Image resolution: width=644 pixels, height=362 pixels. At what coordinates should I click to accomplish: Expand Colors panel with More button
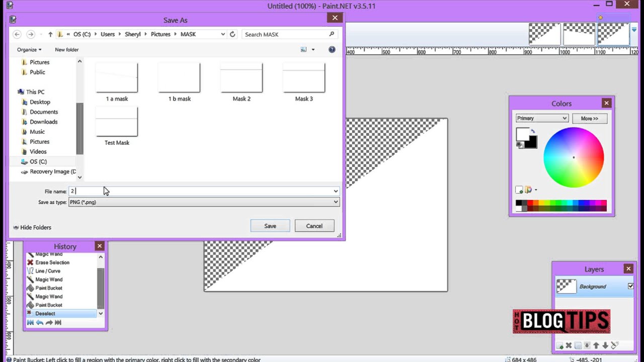(590, 118)
